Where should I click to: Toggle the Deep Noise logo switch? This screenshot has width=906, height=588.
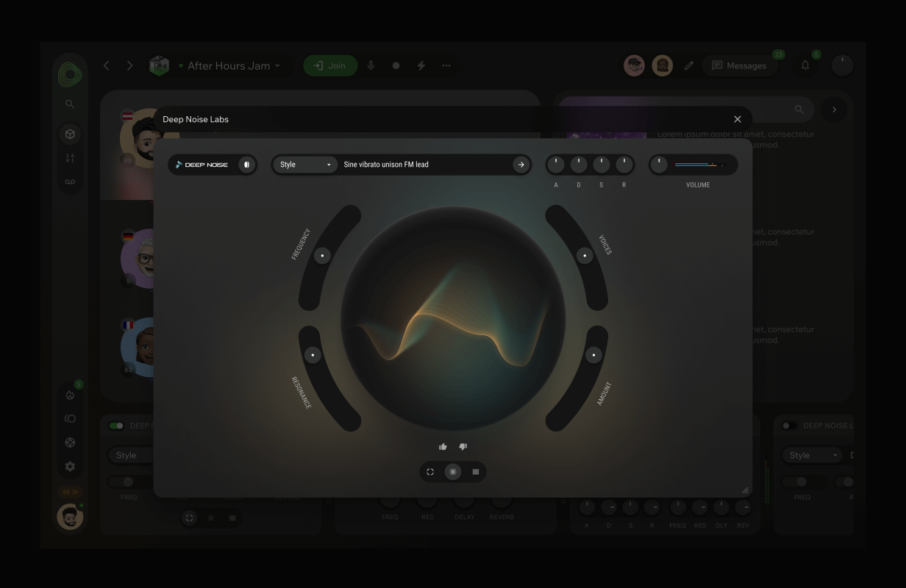pyautogui.click(x=246, y=165)
